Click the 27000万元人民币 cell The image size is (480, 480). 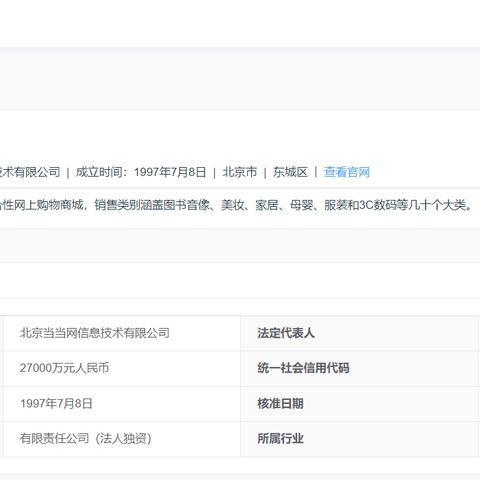click(x=122, y=368)
